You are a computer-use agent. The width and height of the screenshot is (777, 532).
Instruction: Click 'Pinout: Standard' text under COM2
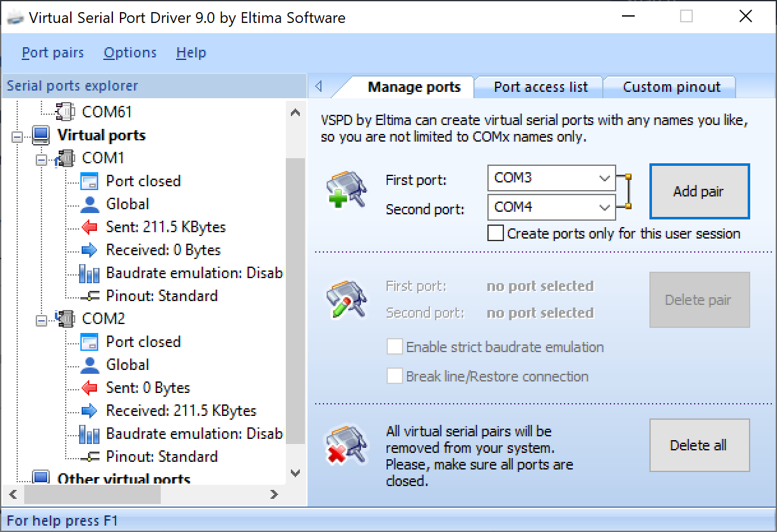click(162, 457)
